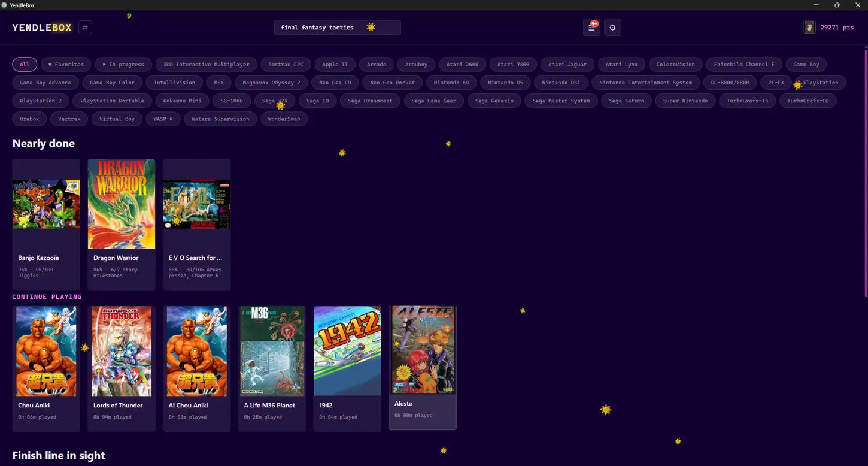This screenshot has width=868, height=466.
Task: Show Nintendo DS games
Action: point(505,83)
